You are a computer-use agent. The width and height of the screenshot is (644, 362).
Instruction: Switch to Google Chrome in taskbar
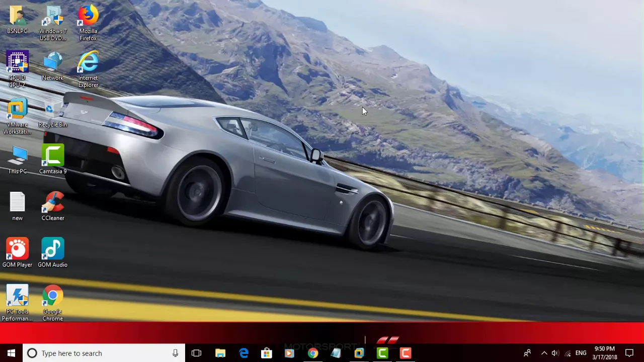click(313, 353)
